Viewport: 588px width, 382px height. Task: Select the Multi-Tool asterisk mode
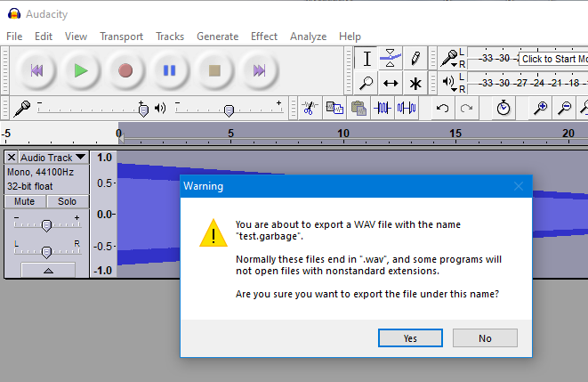(x=415, y=83)
